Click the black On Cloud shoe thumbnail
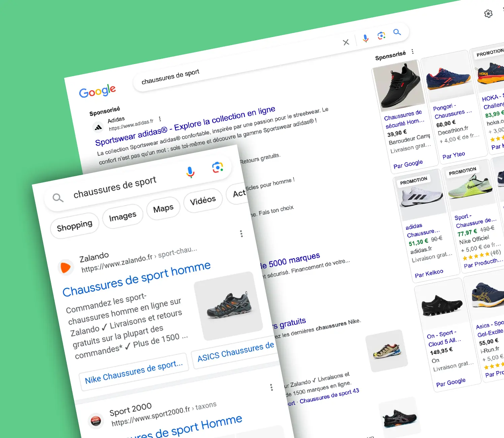 coord(442,305)
